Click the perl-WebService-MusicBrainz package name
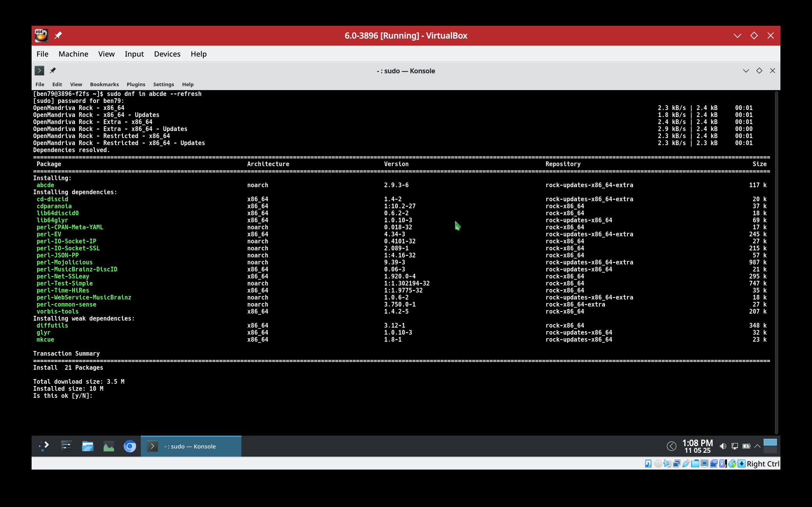Image resolution: width=812 pixels, height=507 pixels. 84,298
